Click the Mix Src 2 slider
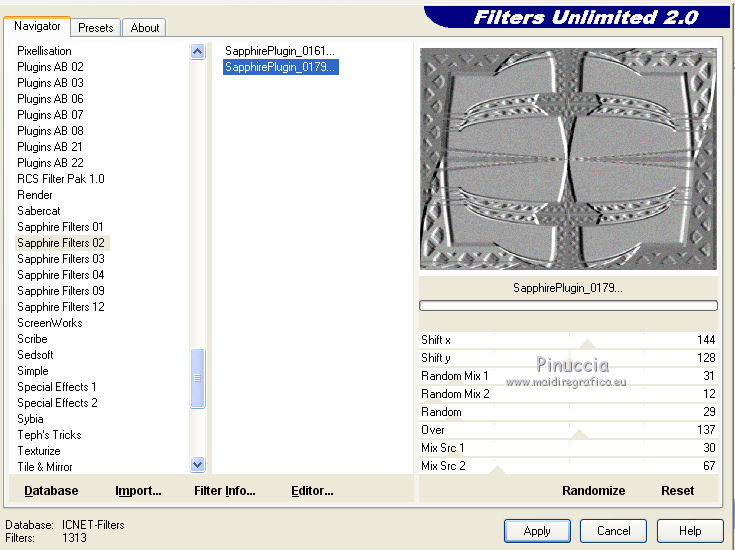This screenshot has height=550, width=735. click(x=568, y=466)
